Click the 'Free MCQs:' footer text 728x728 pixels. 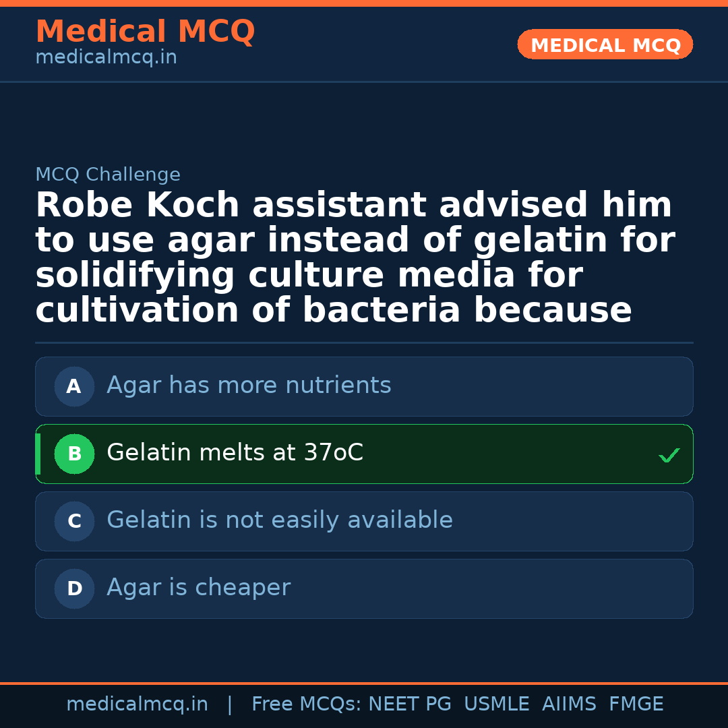coord(307,704)
